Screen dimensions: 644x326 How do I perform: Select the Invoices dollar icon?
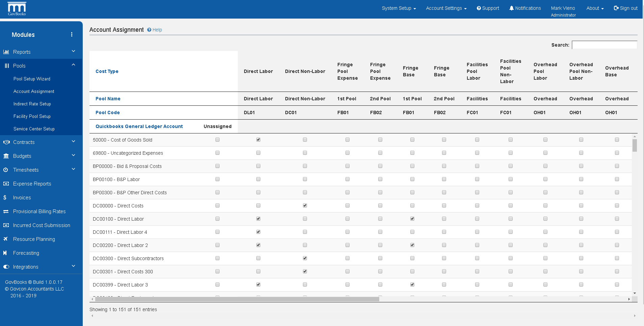(5, 197)
